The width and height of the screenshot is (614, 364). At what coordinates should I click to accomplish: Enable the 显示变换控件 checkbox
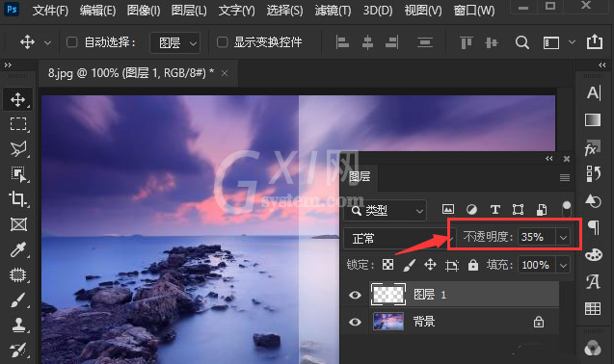(222, 41)
